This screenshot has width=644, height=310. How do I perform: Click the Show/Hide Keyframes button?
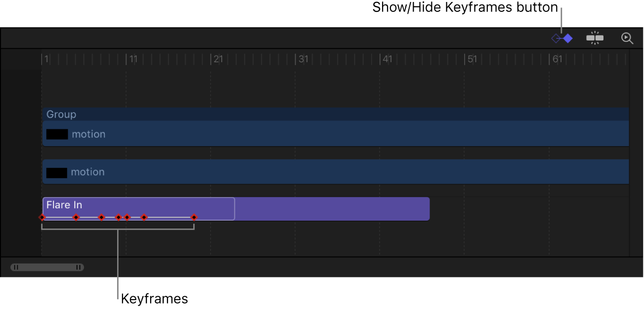(561, 38)
